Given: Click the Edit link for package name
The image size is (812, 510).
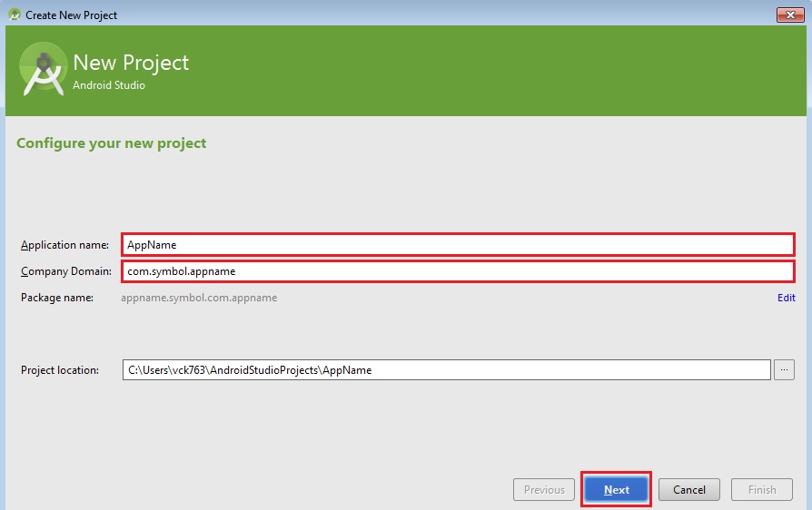Looking at the screenshot, I should pos(786,298).
